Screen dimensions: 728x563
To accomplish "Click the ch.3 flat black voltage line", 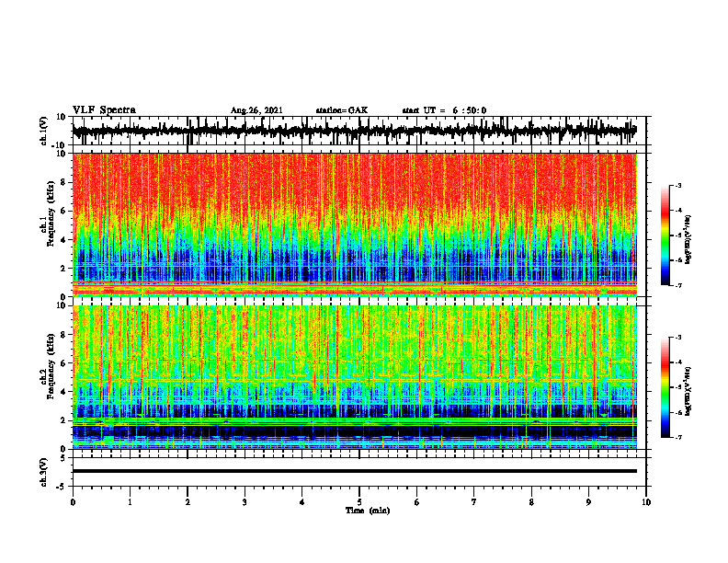I will pos(355,471).
